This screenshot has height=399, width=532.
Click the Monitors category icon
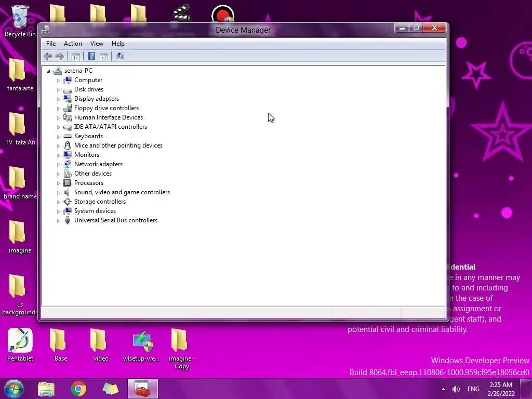click(x=68, y=155)
